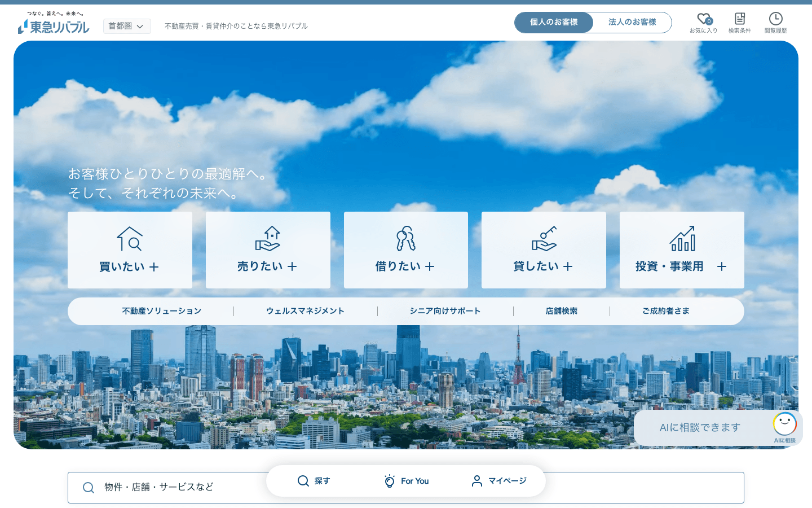
Task: Open favorites heart icon
Action: click(704, 19)
